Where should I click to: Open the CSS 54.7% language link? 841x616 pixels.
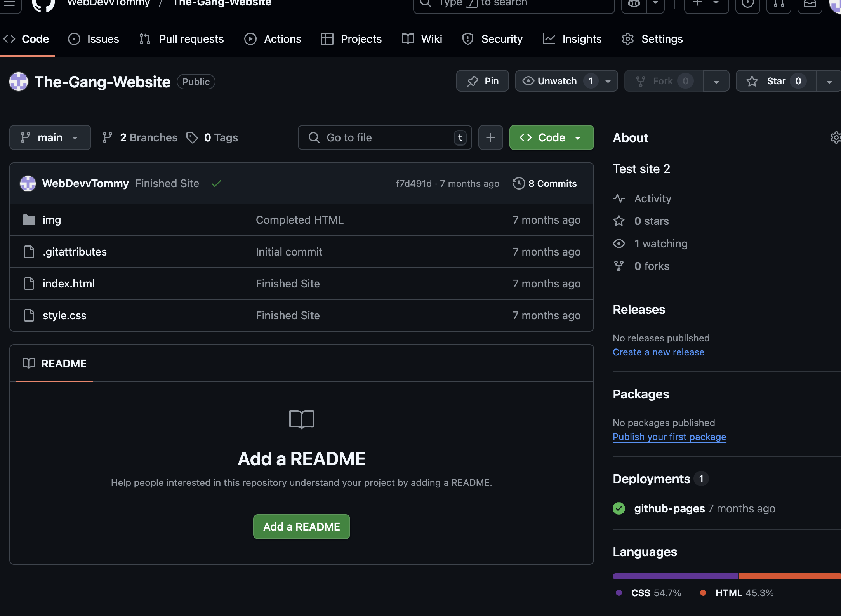(648, 593)
